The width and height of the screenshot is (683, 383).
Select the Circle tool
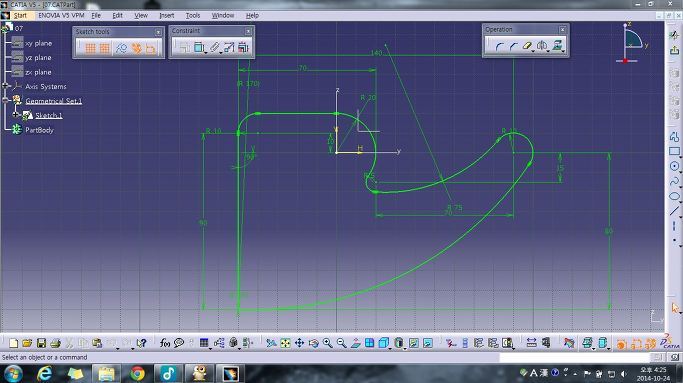click(674, 166)
